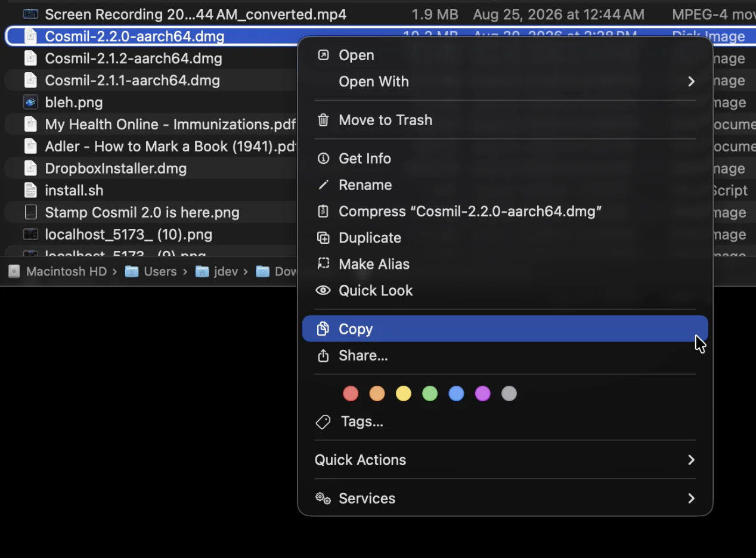The width and height of the screenshot is (756, 558).
Task: Select Adler - How to Mark a Book file
Action: [170, 146]
